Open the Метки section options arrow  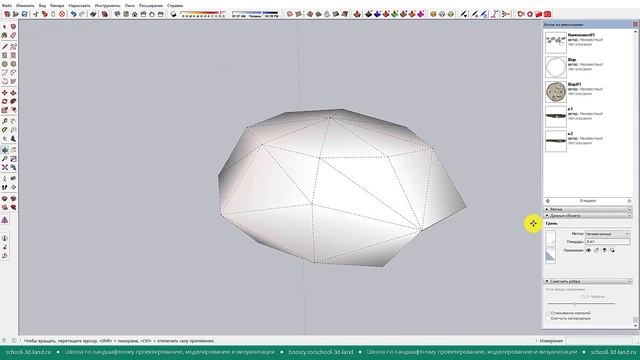click(629, 209)
